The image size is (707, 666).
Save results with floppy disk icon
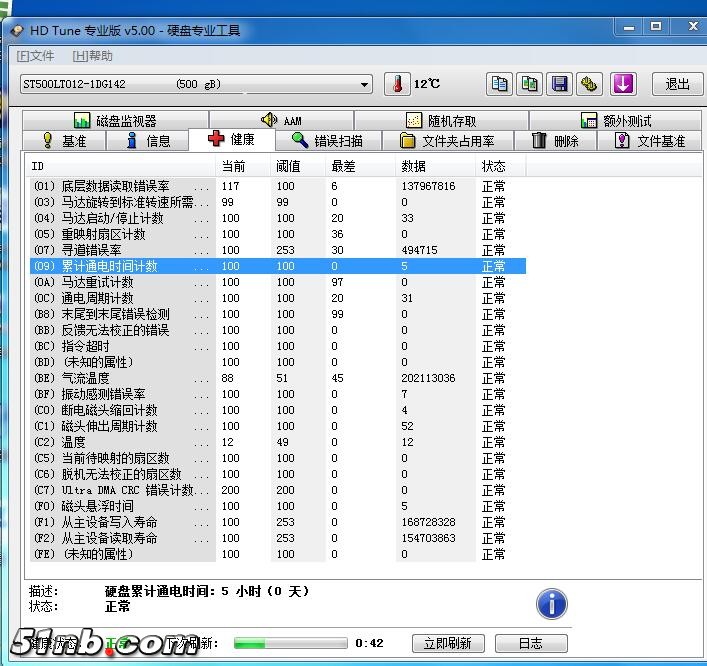[560, 84]
